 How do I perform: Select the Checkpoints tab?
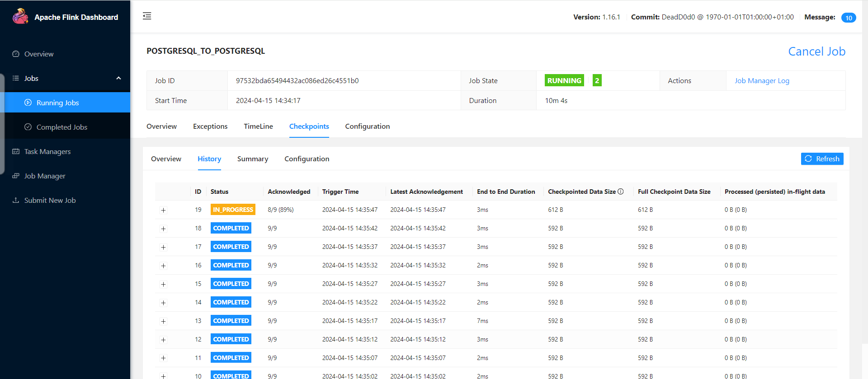[309, 126]
